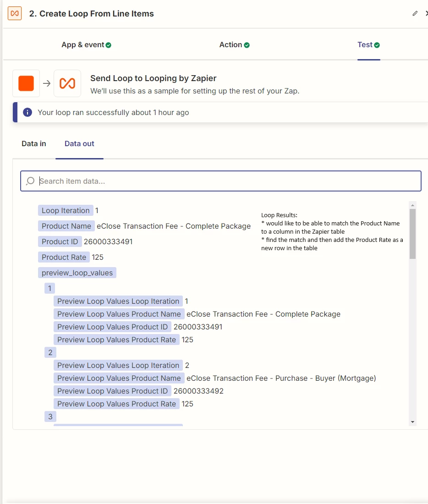The height and width of the screenshot is (504, 428).
Task: Click the top-level Product Name label
Action: 66,226
